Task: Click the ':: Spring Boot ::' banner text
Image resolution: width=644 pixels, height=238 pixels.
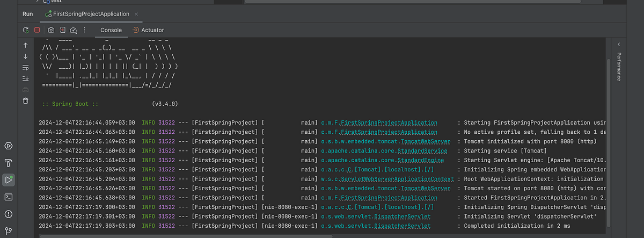Action: (x=69, y=104)
